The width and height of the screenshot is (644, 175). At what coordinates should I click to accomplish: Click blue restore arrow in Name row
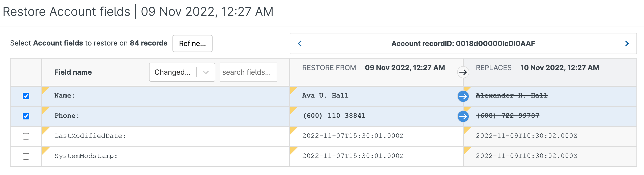click(x=463, y=96)
